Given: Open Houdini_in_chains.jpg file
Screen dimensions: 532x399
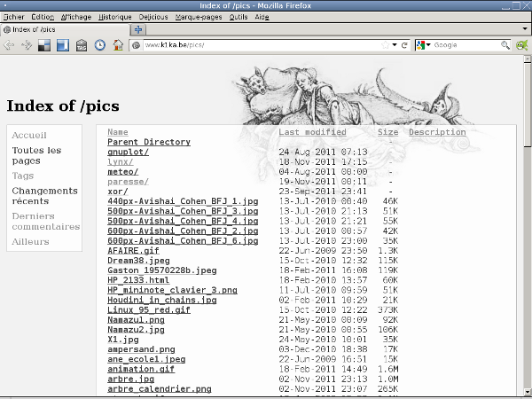Looking at the screenshot, I should (162, 300).
